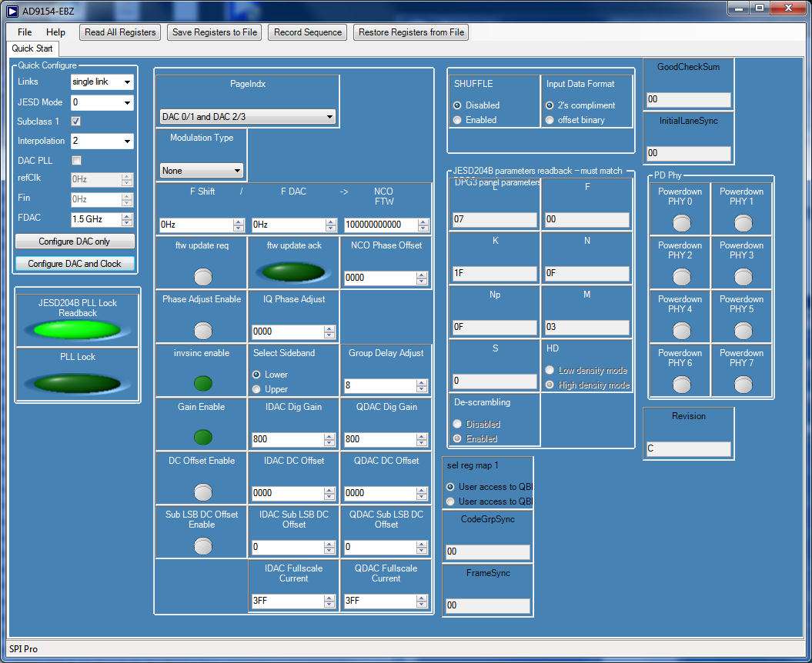Open the JESD Mode dropdown
Image resolution: width=812 pixels, height=663 pixels.
coord(102,102)
